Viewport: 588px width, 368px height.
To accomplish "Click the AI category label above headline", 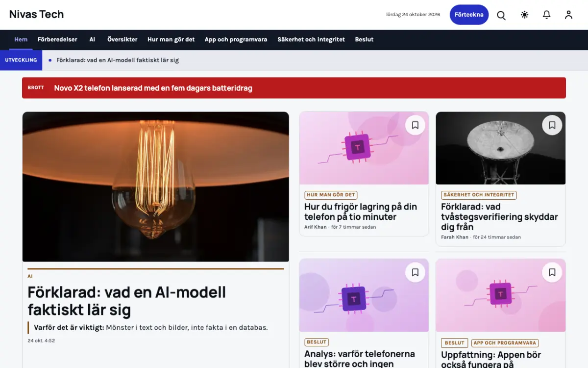I will point(30,276).
